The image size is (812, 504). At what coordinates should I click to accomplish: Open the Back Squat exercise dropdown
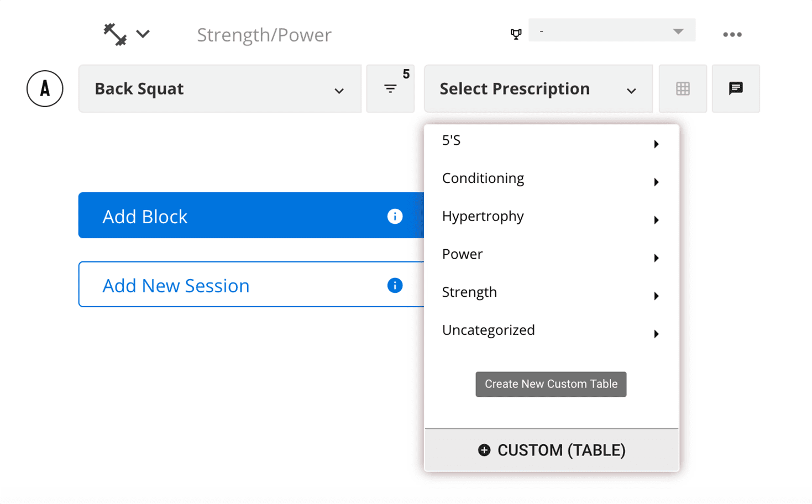pos(220,88)
